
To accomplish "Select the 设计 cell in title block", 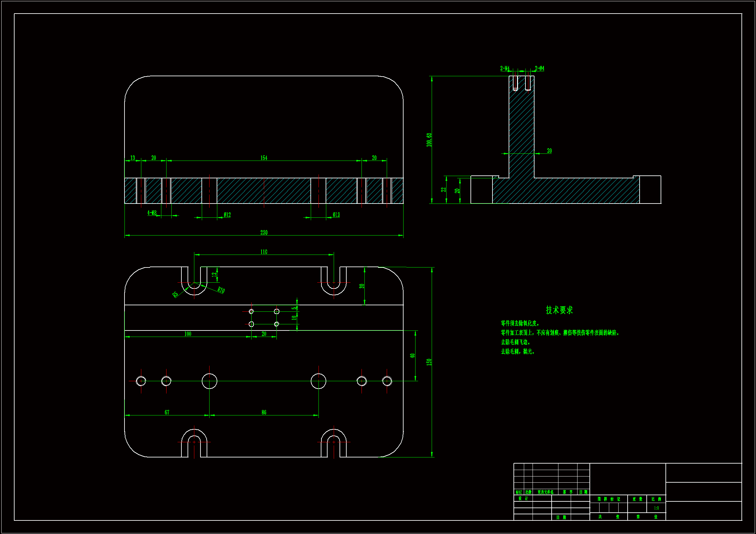I will pos(523,498).
